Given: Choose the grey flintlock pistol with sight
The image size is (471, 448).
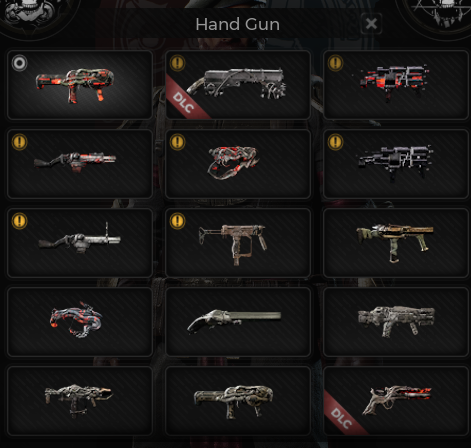Looking at the screenshot, I should (x=80, y=243).
